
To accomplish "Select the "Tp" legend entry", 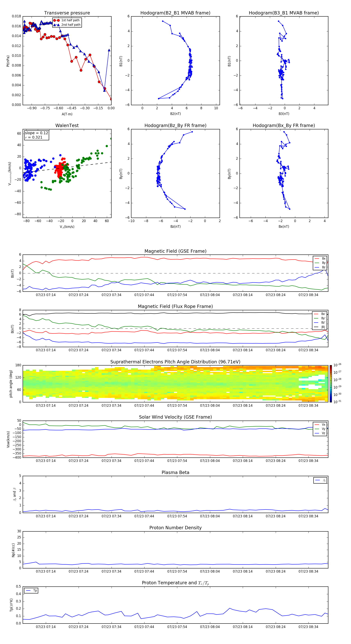I will (31, 591).
